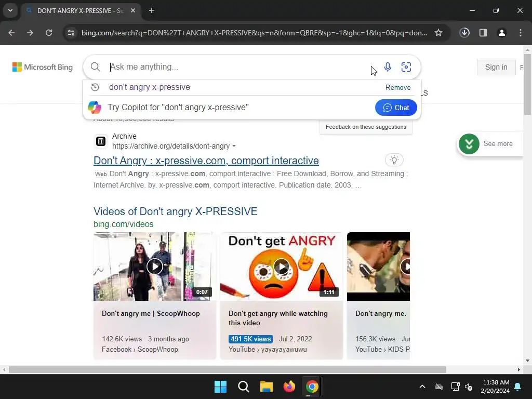
Task: Open Don't get angry while watching title
Action: [x=278, y=318]
